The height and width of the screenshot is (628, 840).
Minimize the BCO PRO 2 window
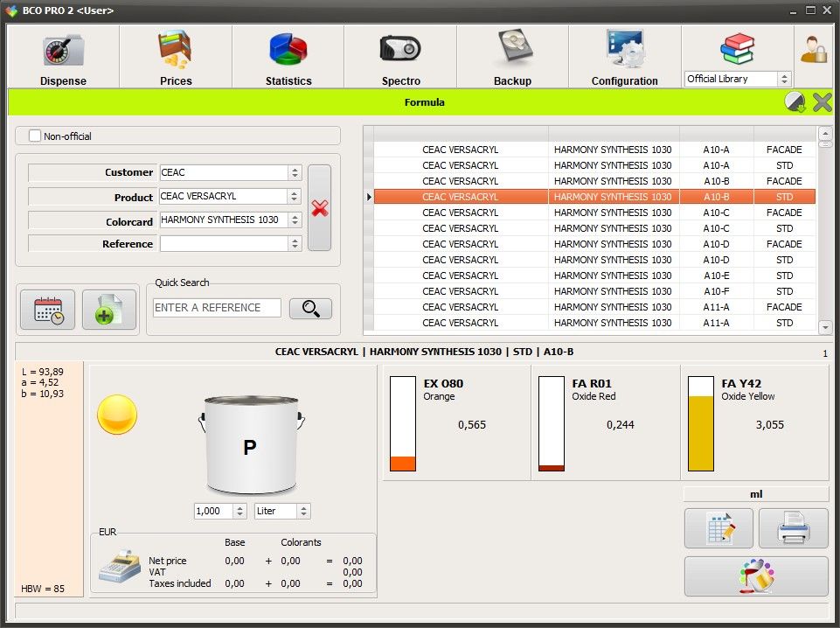(x=794, y=11)
